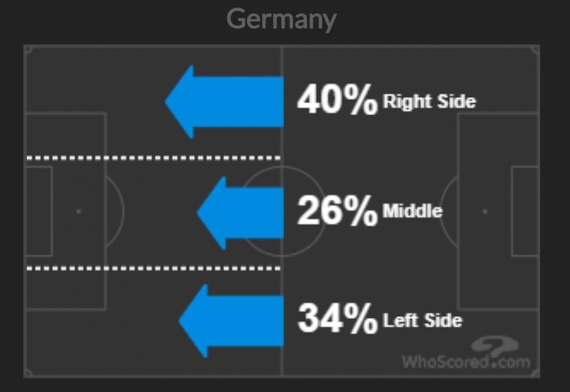570x392 pixels.
Task: Select the Left Side label
Action: pyautogui.click(x=422, y=320)
